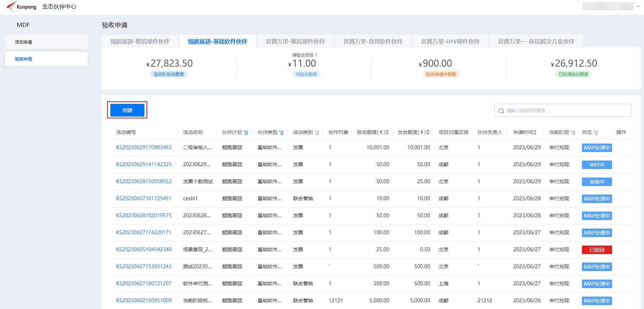Image resolution: width=644 pixels, height=309 pixels.
Task: Click 已获得验收额度 label
Action: [x=573, y=74]
